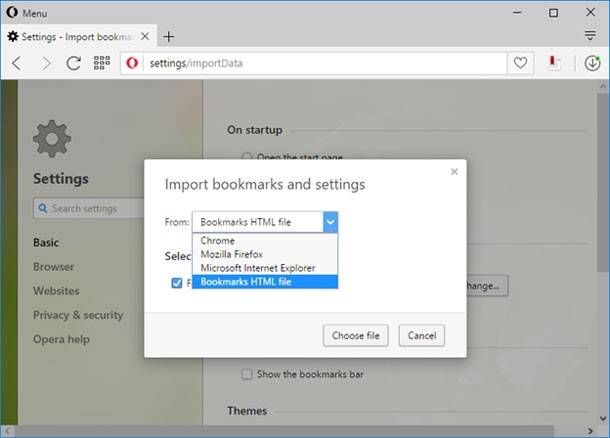This screenshot has height=438, width=610.
Task: Go back with the back arrow
Action: click(x=17, y=63)
